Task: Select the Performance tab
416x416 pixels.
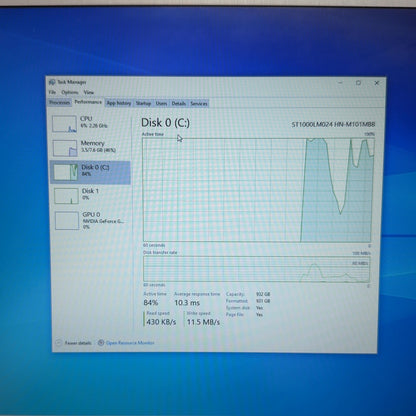Action: click(x=88, y=102)
